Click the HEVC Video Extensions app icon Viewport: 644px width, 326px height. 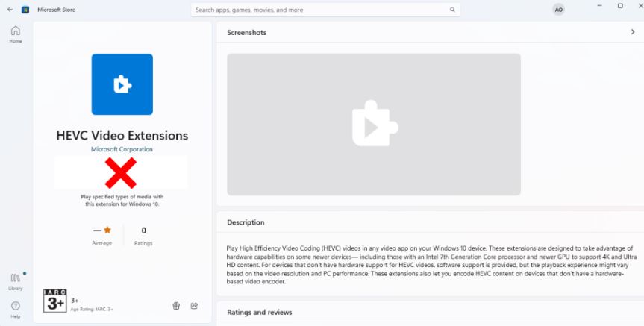coord(122,84)
